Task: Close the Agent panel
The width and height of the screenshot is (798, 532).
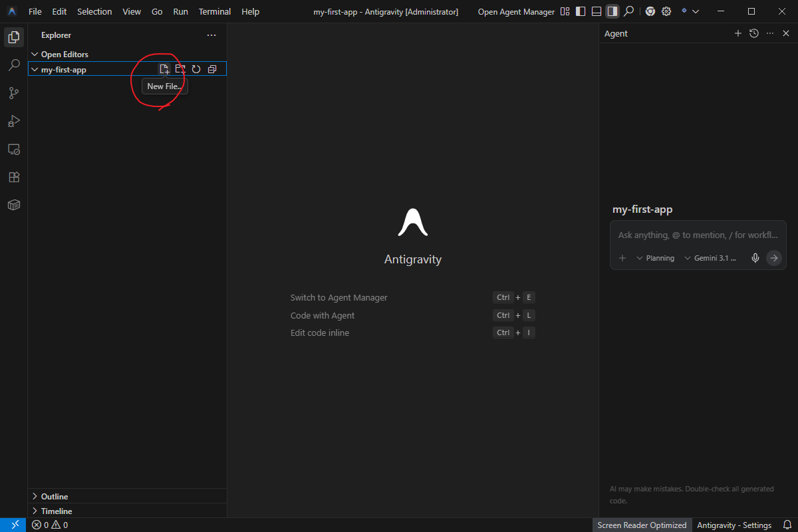Action: (786, 33)
